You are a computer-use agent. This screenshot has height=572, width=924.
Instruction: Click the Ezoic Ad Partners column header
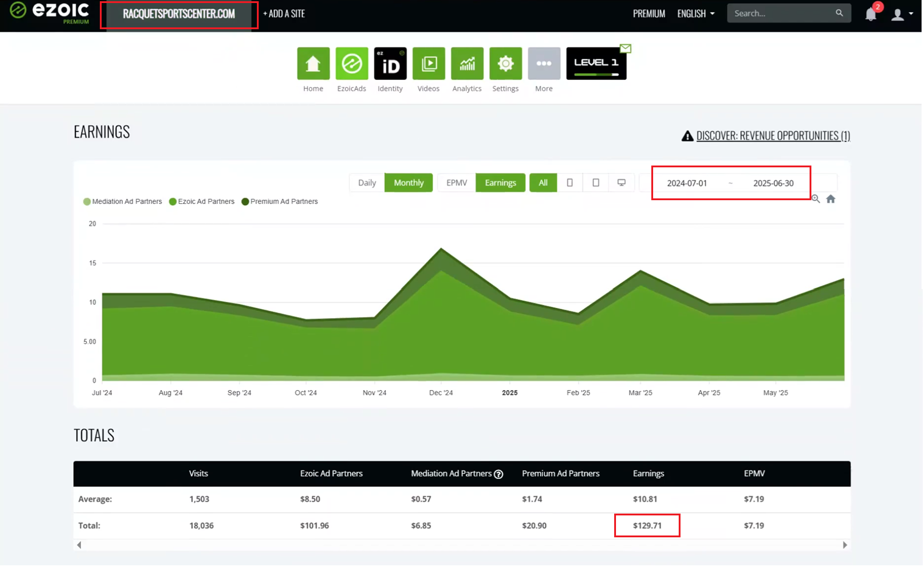[x=331, y=473]
